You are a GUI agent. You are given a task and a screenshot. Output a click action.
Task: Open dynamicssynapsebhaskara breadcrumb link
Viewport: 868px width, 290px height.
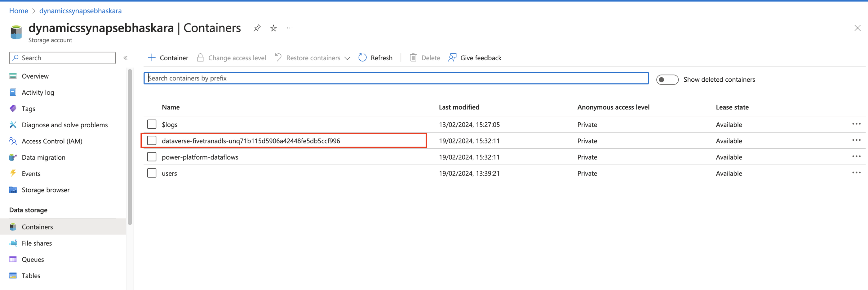(80, 11)
